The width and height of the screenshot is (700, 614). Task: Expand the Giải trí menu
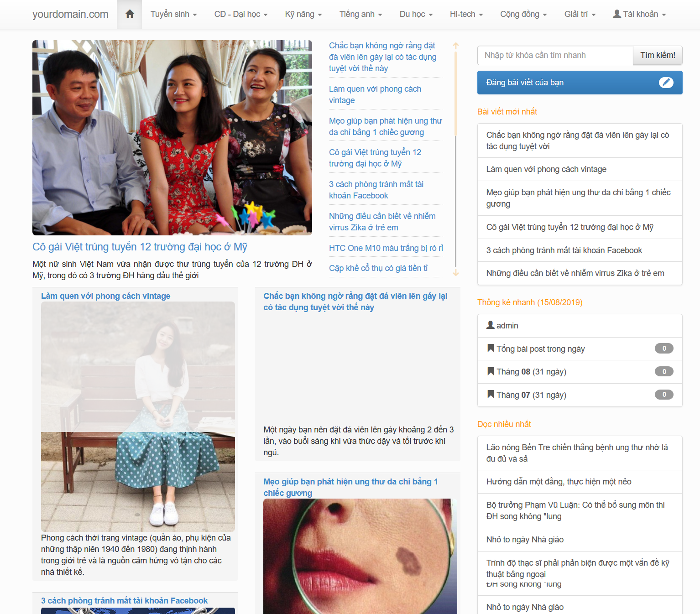click(580, 14)
